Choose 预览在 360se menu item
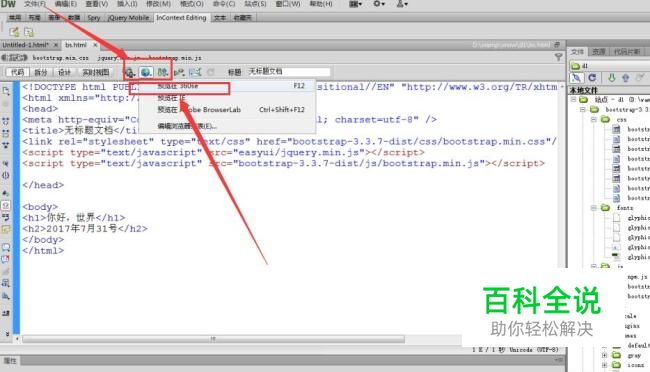Image resolution: width=650 pixels, height=372 pixels. click(227, 86)
